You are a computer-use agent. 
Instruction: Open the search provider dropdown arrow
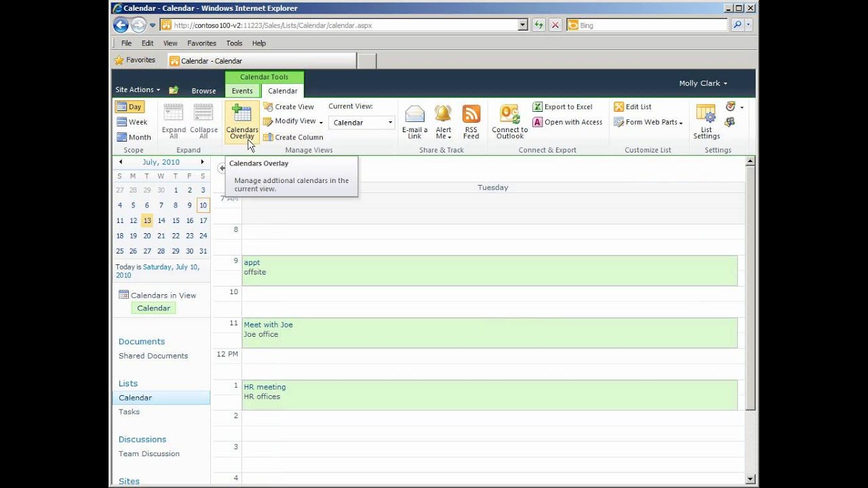pos(749,25)
